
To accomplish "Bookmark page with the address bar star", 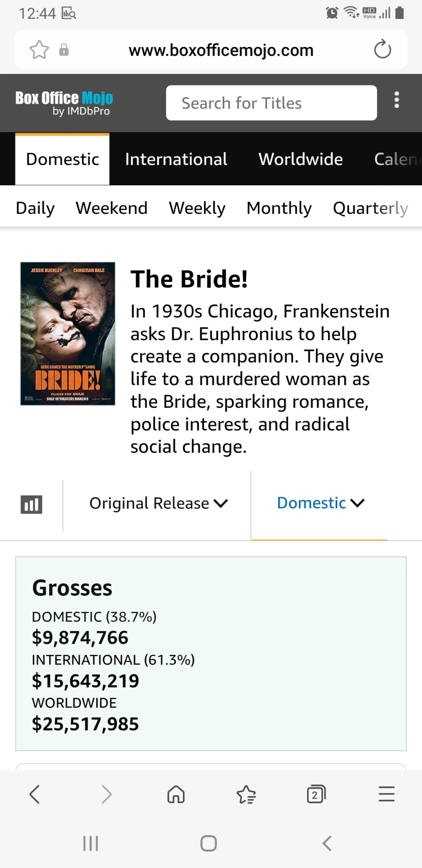I will (39, 50).
